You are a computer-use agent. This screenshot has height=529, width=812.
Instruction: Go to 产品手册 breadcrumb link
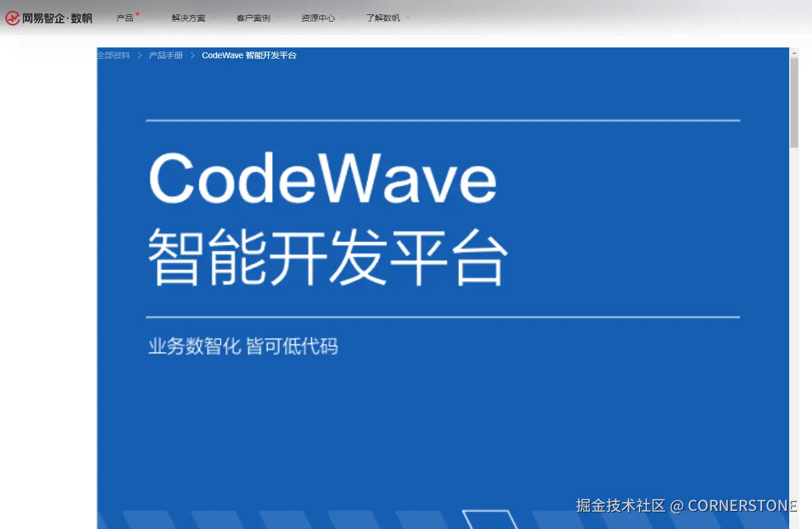(x=166, y=55)
